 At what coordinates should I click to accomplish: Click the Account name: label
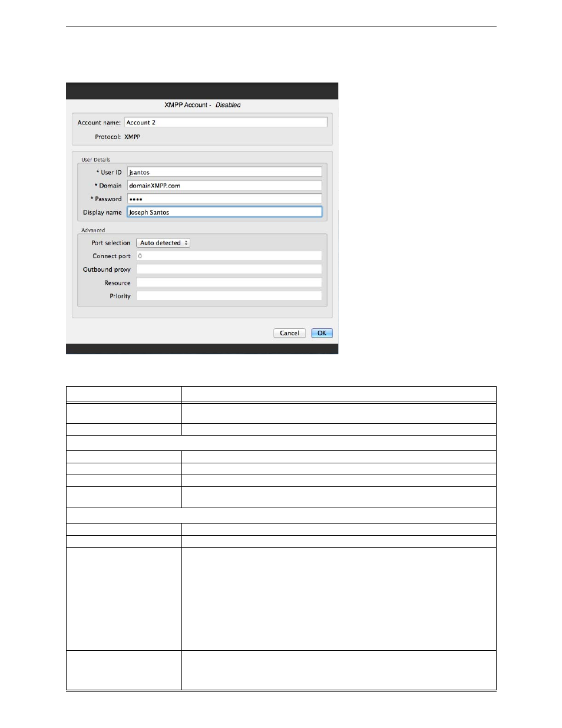click(99, 123)
